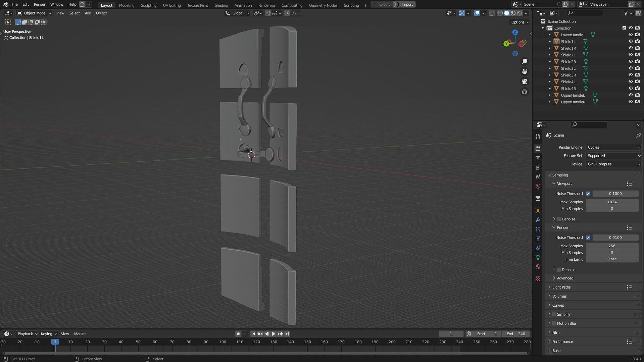Toggle auto keying record button
The height and width of the screenshot is (362, 644).
238,334
